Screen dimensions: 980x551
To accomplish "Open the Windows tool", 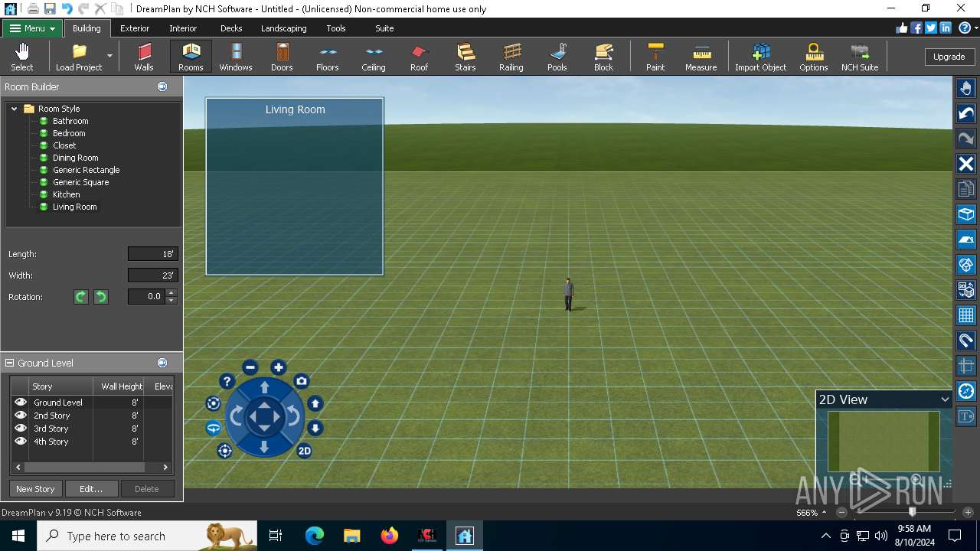I will 236,57.
